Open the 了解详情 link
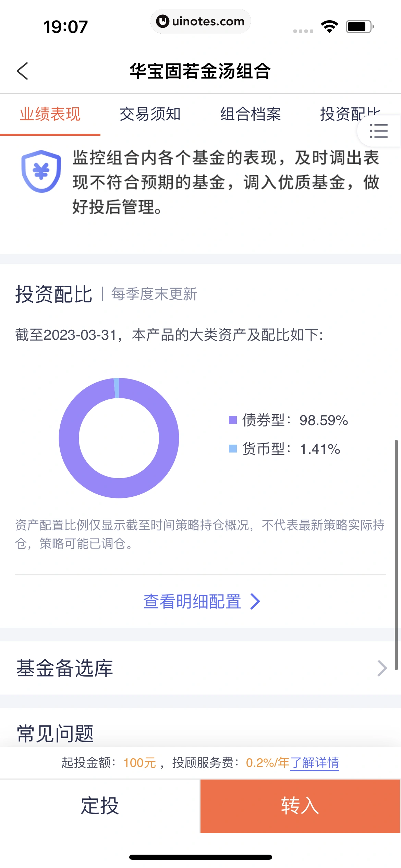 (315, 763)
